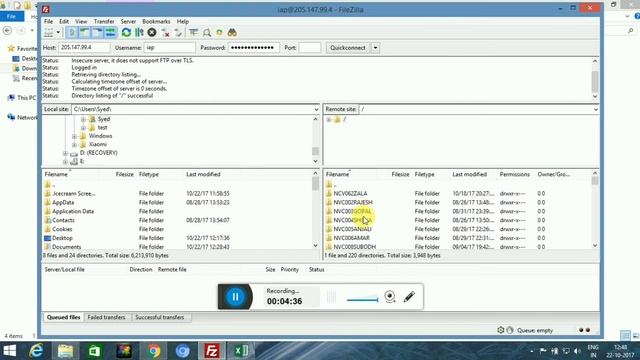This screenshot has width=640, height=360.
Task: Select the pencil annotation tool in recorder
Action: (x=409, y=297)
